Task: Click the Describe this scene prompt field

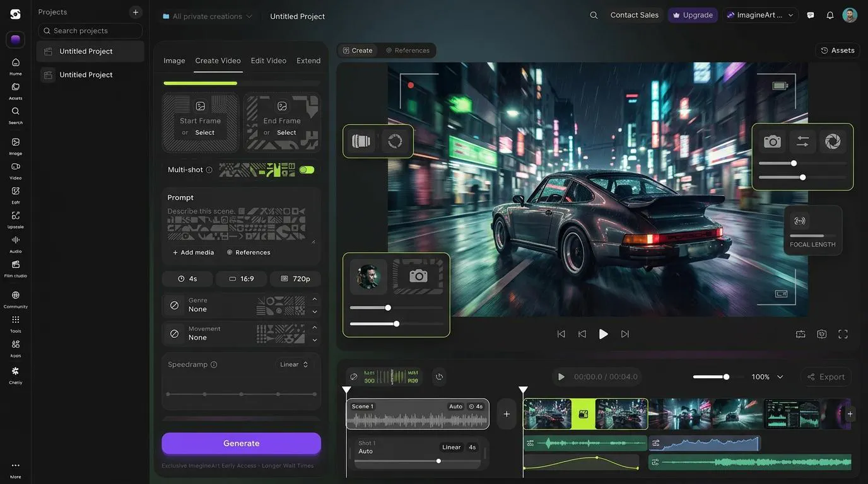Action: pos(241,225)
